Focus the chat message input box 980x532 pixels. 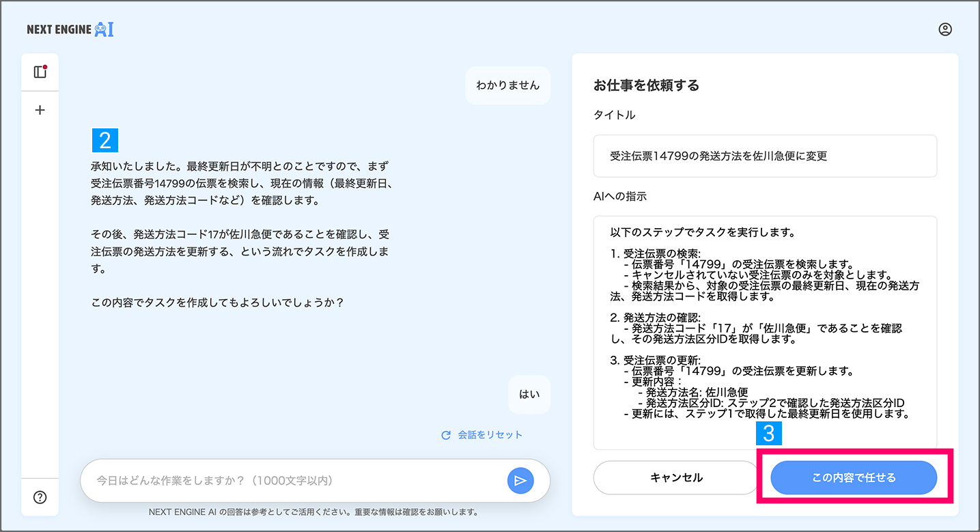pyautogui.click(x=294, y=481)
